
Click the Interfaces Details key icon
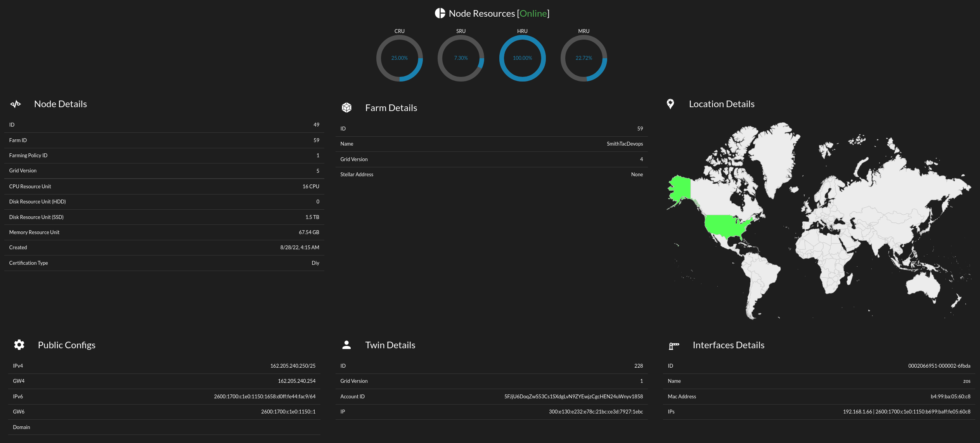point(674,345)
